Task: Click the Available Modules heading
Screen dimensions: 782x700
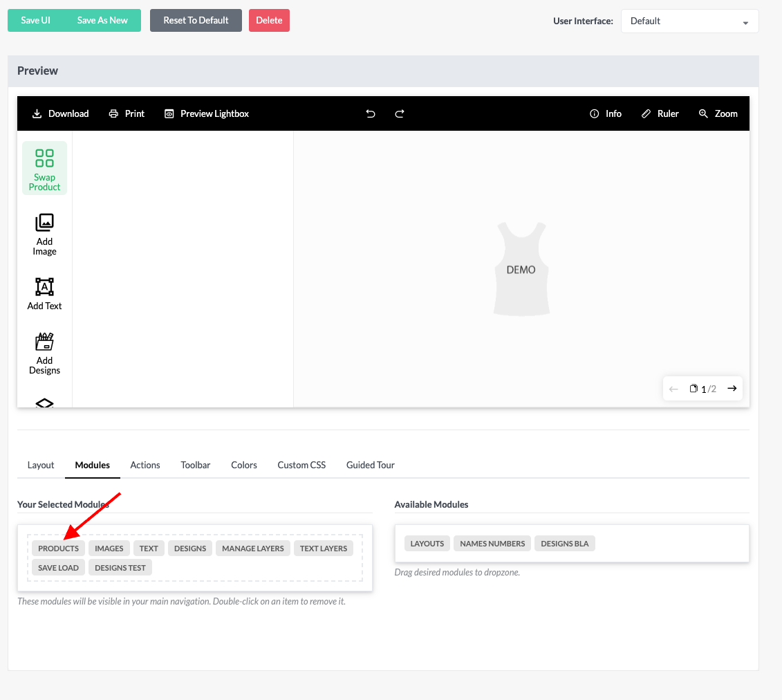Action: 431,504
